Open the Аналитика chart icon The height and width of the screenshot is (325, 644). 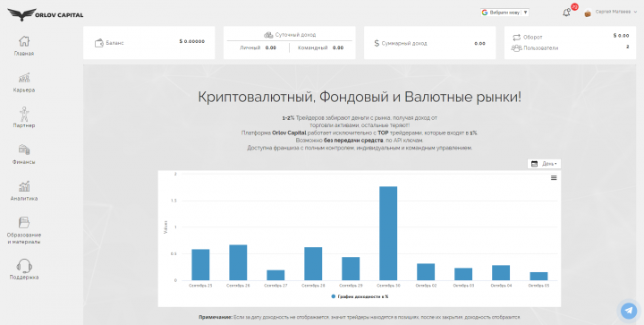pyautogui.click(x=24, y=186)
